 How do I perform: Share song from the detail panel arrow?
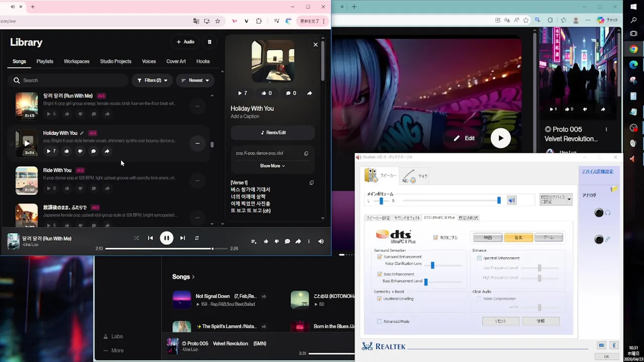[309, 93]
